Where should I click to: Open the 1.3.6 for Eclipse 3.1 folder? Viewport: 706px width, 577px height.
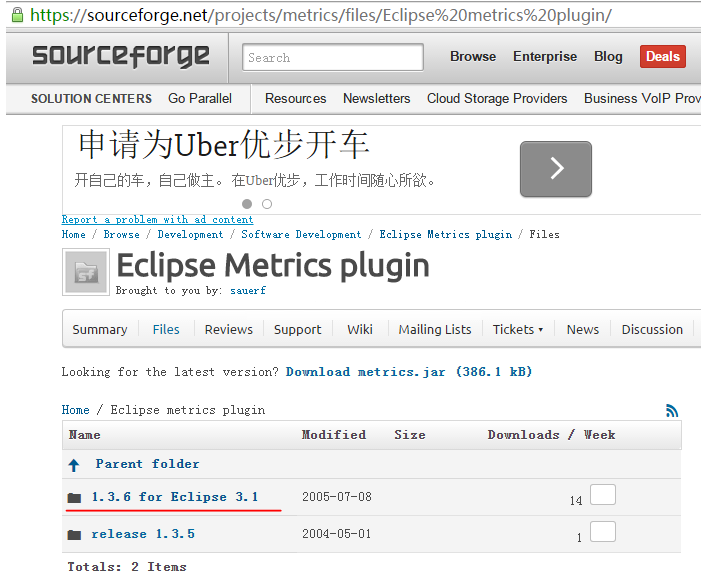(x=175, y=497)
